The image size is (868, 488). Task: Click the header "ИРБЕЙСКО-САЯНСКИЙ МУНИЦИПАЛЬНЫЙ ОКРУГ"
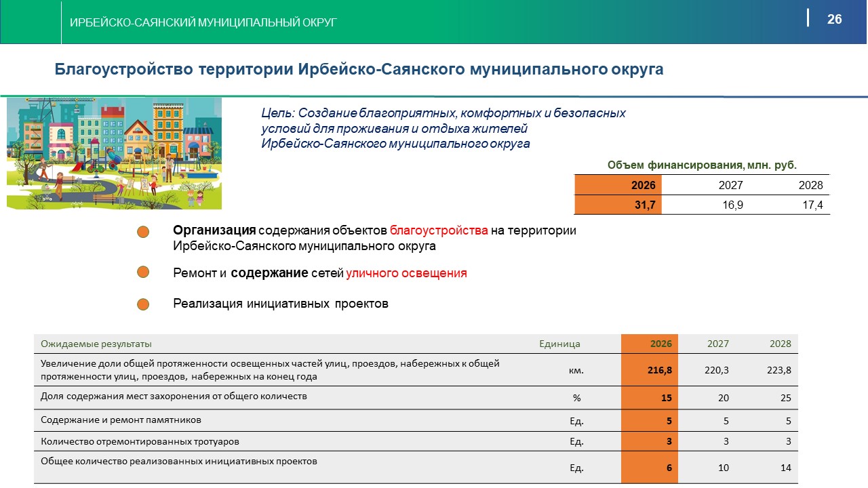[x=203, y=22]
